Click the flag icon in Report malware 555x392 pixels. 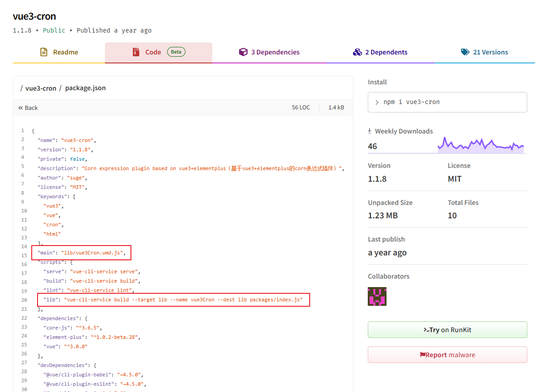422,355
